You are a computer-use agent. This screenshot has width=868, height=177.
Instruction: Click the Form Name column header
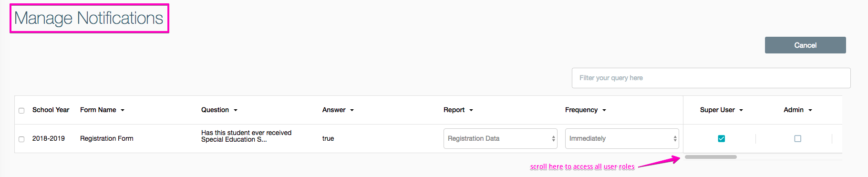[98, 110]
